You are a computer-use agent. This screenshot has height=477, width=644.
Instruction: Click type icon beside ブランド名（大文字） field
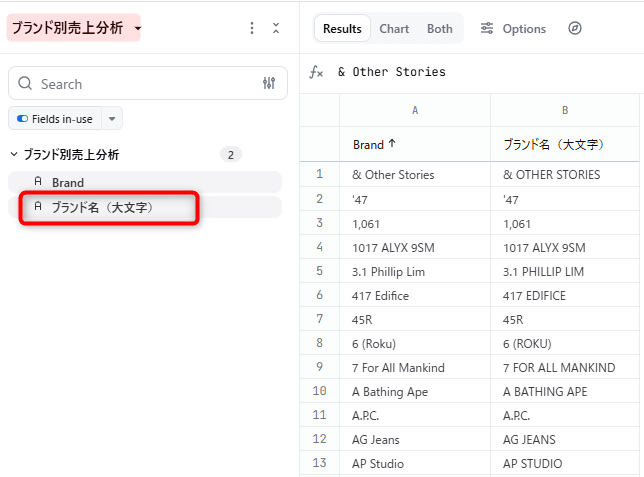pyautogui.click(x=38, y=206)
